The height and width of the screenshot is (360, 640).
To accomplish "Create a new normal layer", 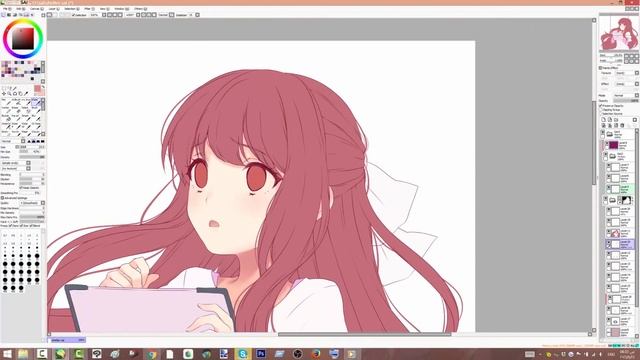I will [603, 120].
